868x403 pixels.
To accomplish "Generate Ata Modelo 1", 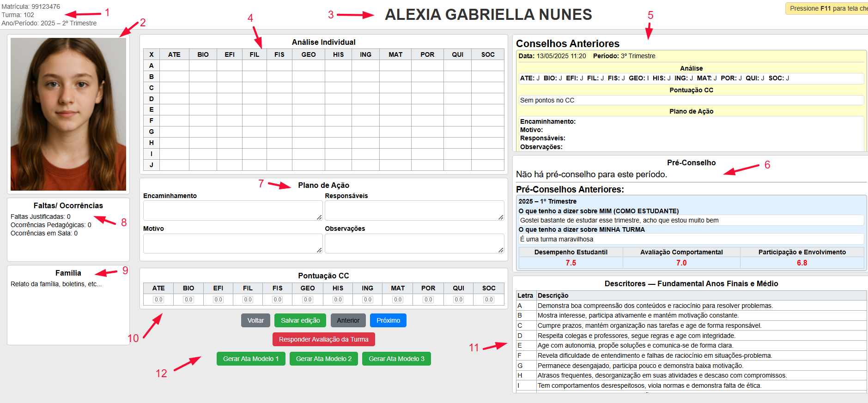I will pos(251,359).
